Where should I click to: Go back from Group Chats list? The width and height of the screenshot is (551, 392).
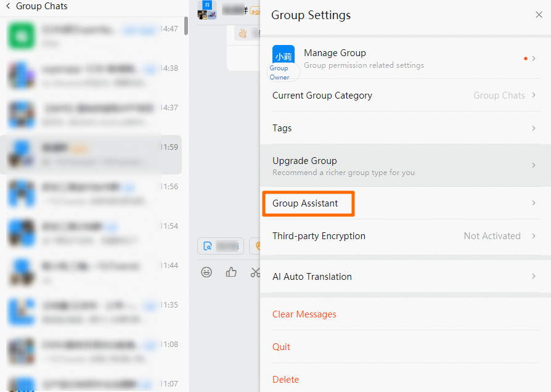pyautogui.click(x=8, y=6)
